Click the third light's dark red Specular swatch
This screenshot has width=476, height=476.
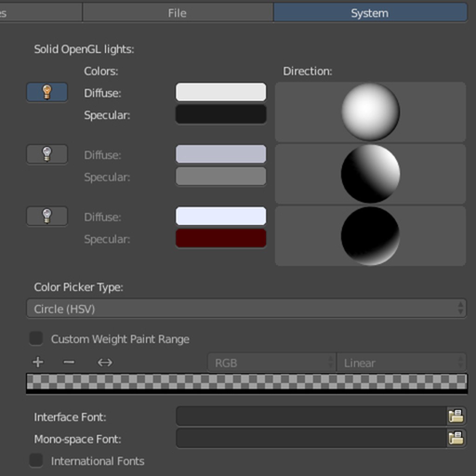coord(220,238)
